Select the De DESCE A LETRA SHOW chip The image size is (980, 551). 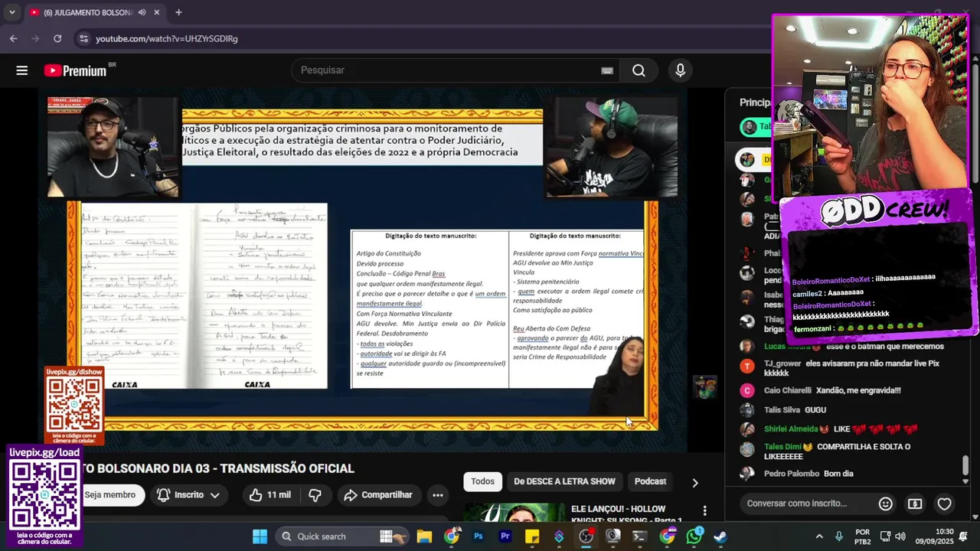coord(564,481)
